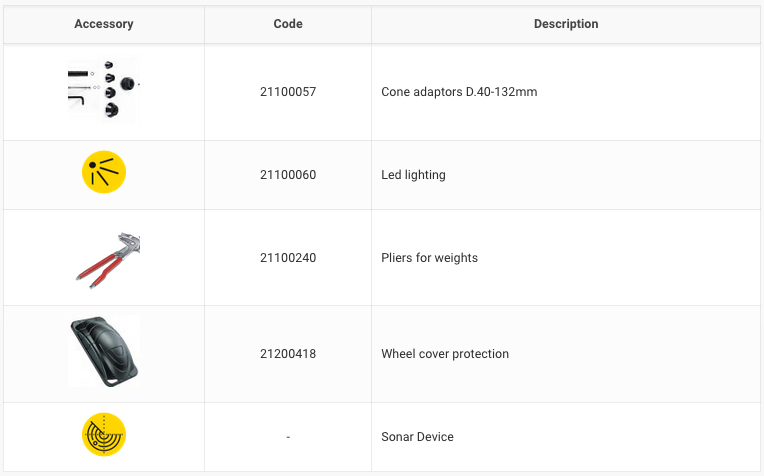
Task: Click the Description column header
Action: pyautogui.click(x=566, y=24)
